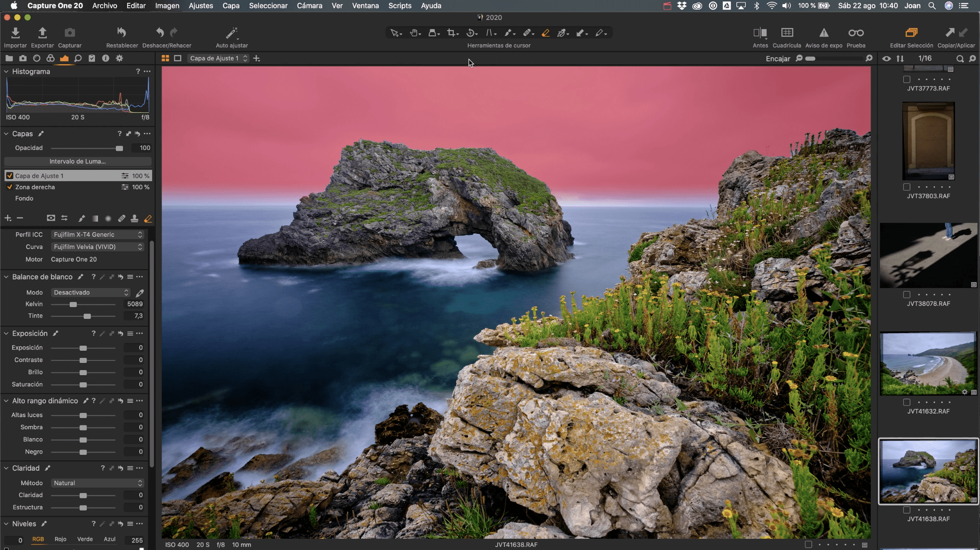
Task: Open the Perfil ICC dropdown
Action: pyautogui.click(x=97, y=235)
